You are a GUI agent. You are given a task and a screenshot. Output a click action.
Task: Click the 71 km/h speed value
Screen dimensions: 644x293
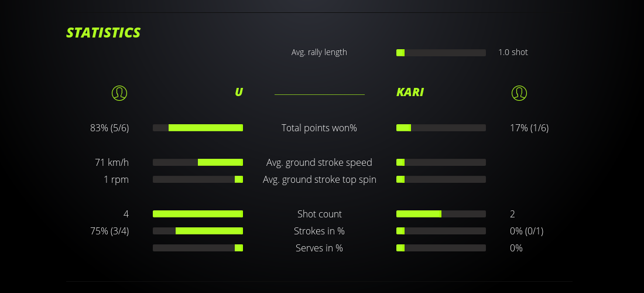112,162
